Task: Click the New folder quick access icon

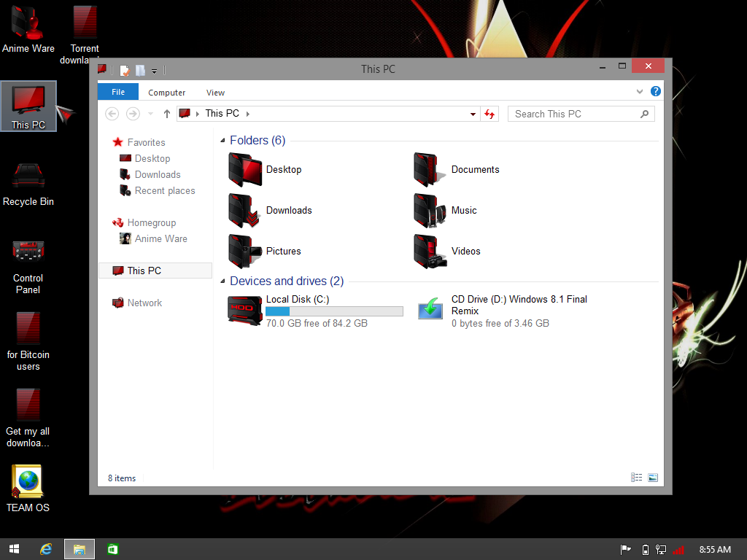Action: coord(140,71)
